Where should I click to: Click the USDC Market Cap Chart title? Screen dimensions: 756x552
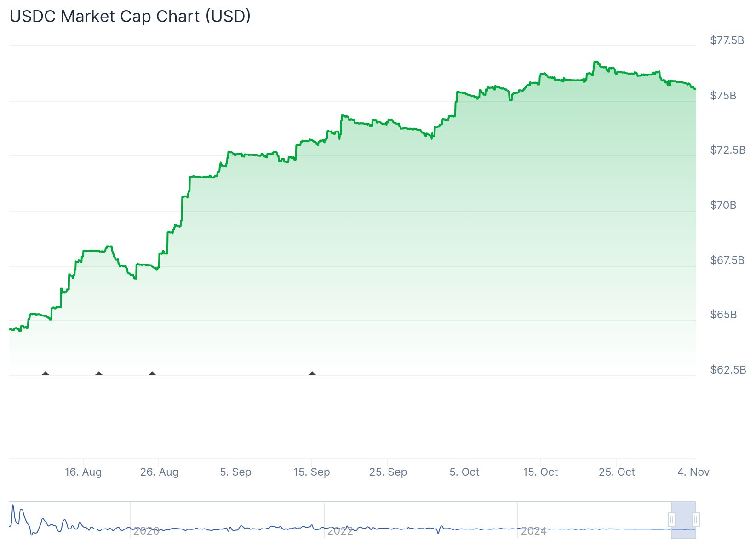pyautogui.click(x=130, y=16)
